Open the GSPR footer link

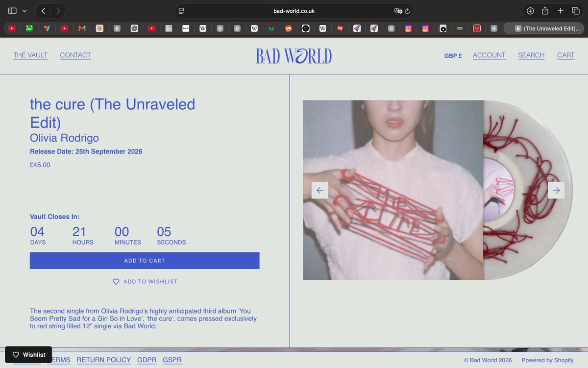pyautogui.click(x=172, y=360)
